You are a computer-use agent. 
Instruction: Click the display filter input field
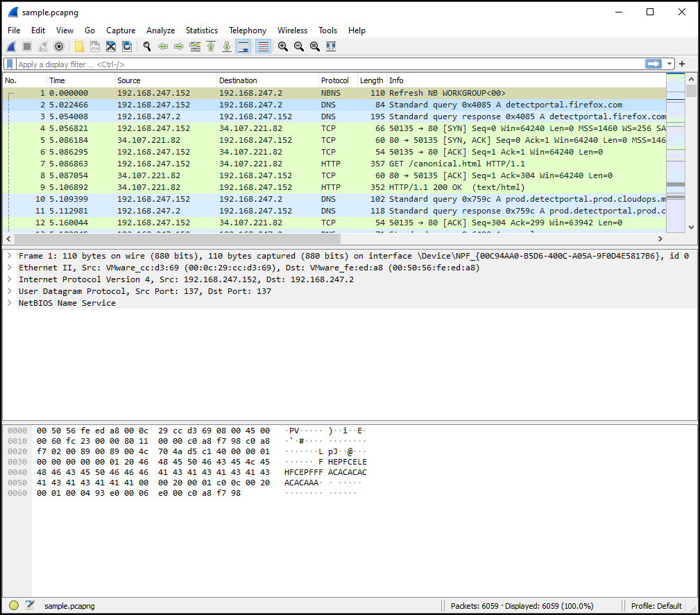[x=326, y=64]
